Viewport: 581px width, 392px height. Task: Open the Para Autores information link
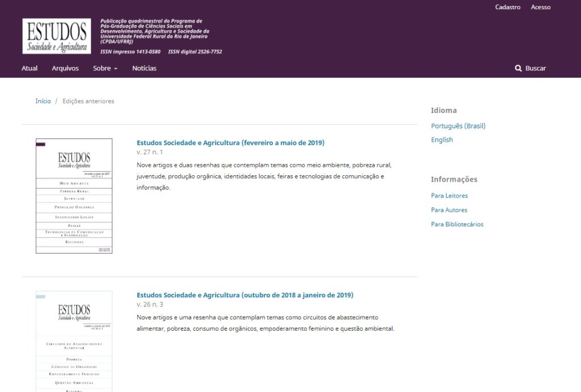pos(449,210)
